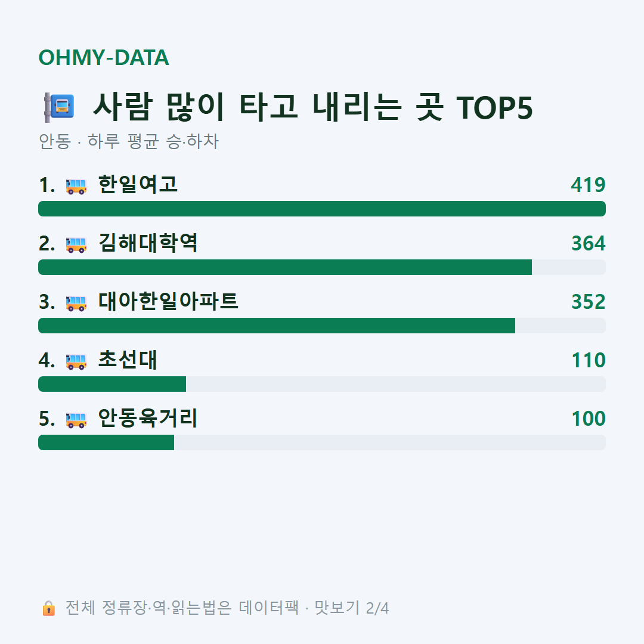The width and height of the screenshot is (644, 644).
Task: Click the progress bar for 초선대
Action: click(322, 384)
